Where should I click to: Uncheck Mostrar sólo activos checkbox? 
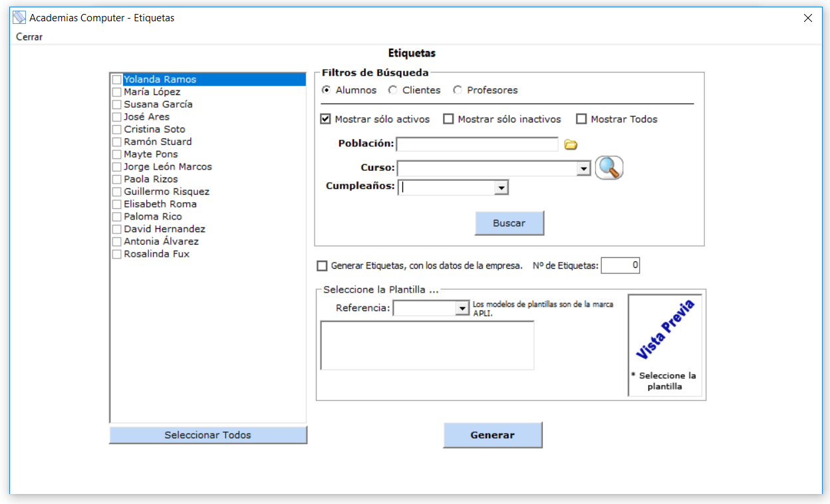326,119
